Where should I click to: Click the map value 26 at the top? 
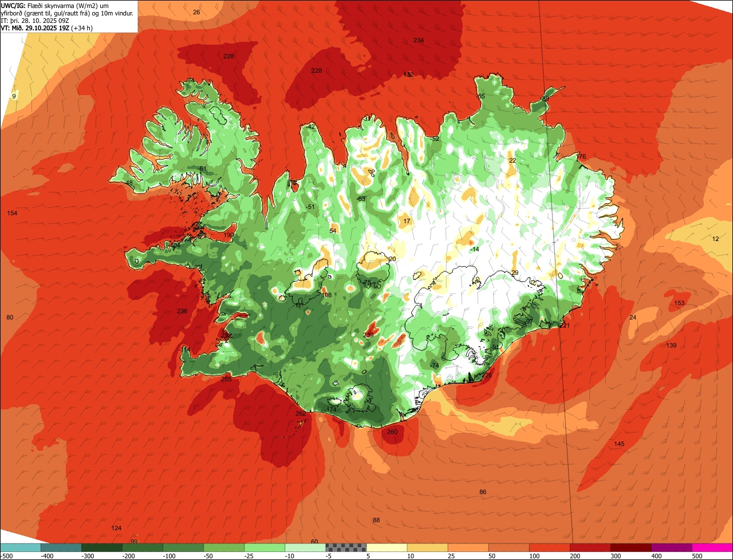[x=196, y=12]
